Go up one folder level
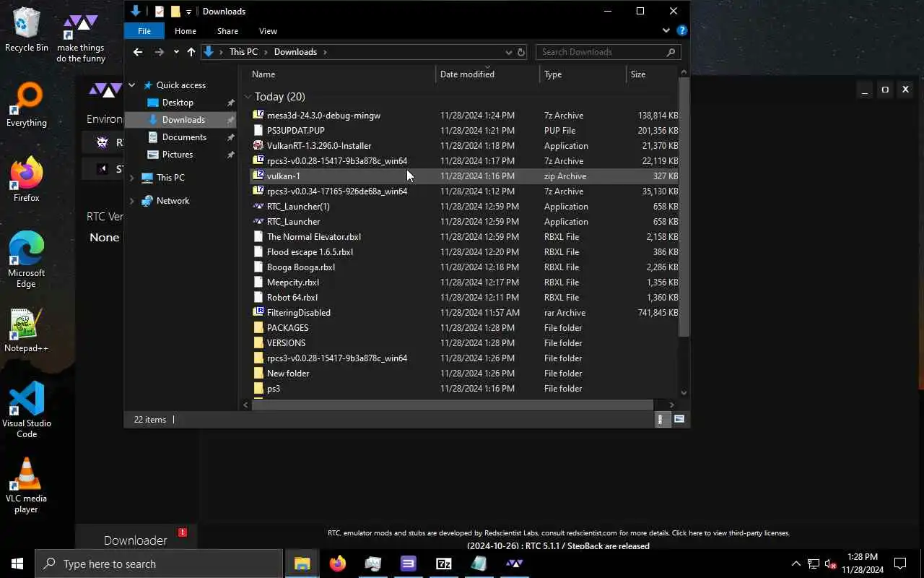 (x=191, y=52)
